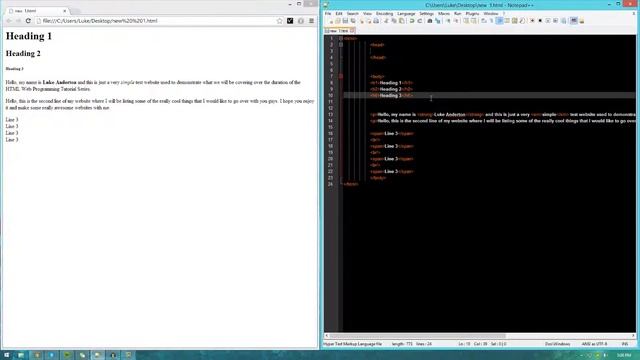The width and height of the screenshot is (640, 360).
Task: Open the Search menu
Action: (352, 13)
